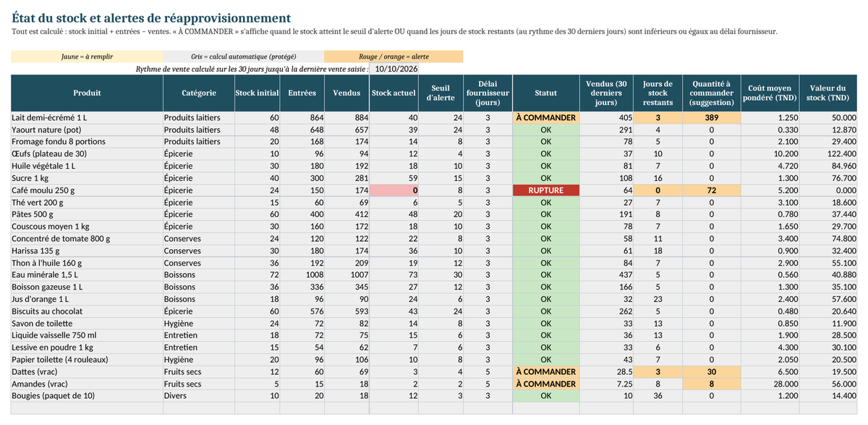Click the 'Thon à l'huile 160 g' cell
This screenshot has width=868, height=425.
(87, 263)
